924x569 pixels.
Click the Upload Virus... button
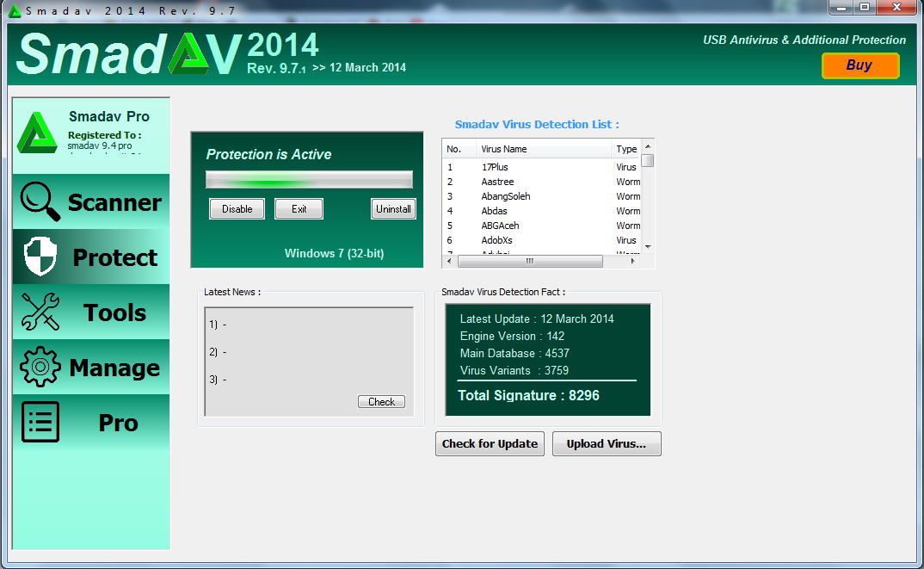[607, 444]
